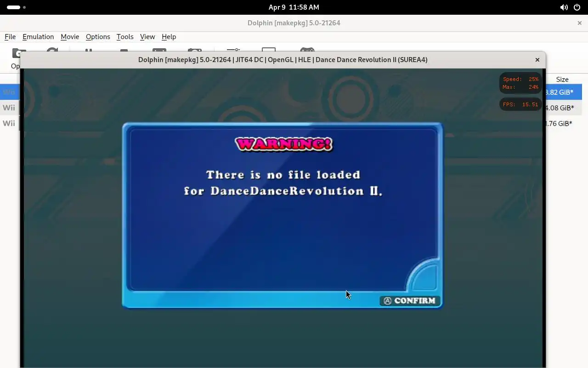
Task: Close the main Dolphin window
Action: click(x=580, y=23)
